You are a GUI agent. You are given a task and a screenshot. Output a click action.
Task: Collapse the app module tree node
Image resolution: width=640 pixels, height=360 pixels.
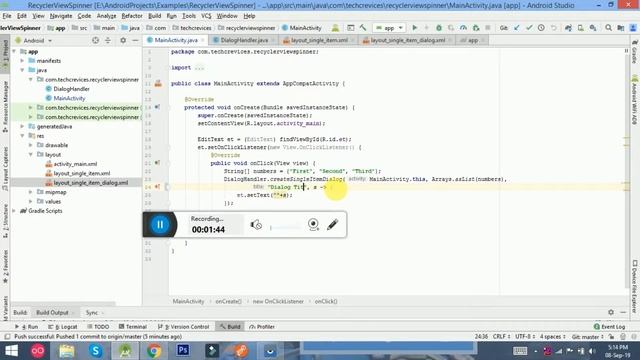[15, 51]
